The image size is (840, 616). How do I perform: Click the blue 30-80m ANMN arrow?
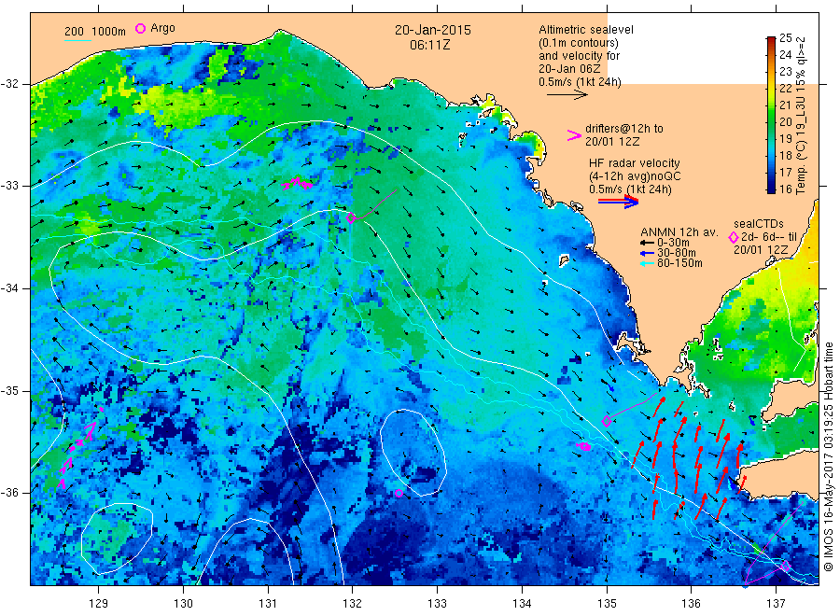point(647,253)
